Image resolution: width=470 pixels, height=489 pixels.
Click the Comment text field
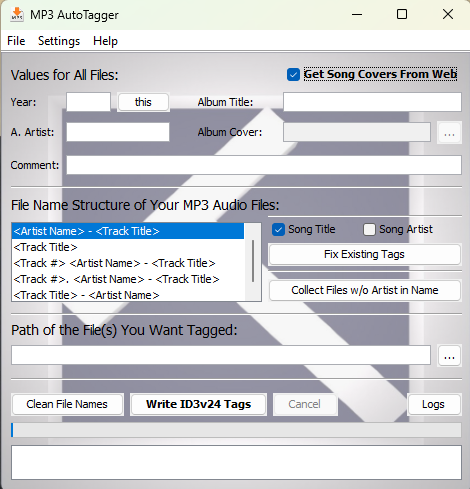pos(264,165)
